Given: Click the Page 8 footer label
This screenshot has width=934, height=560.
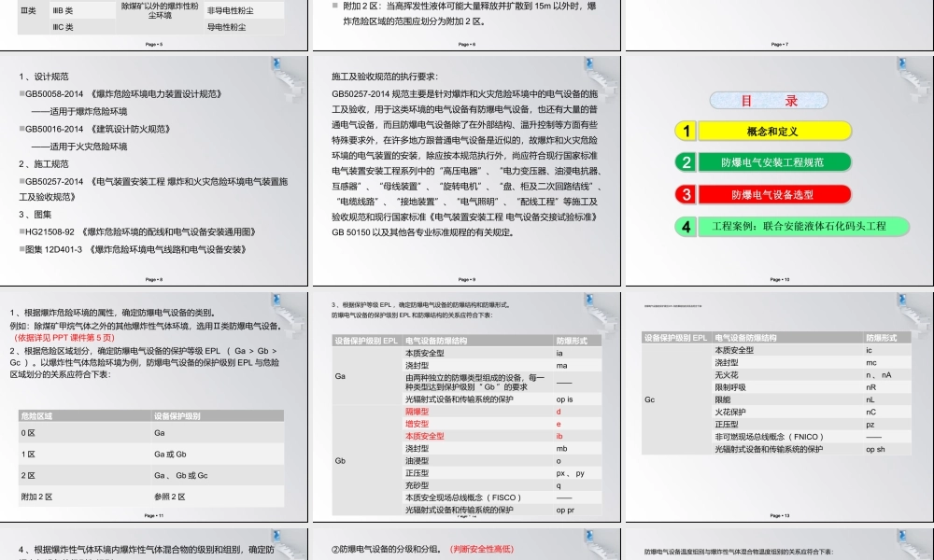Looking at the screenshot, I should click(x=153, y=279).
